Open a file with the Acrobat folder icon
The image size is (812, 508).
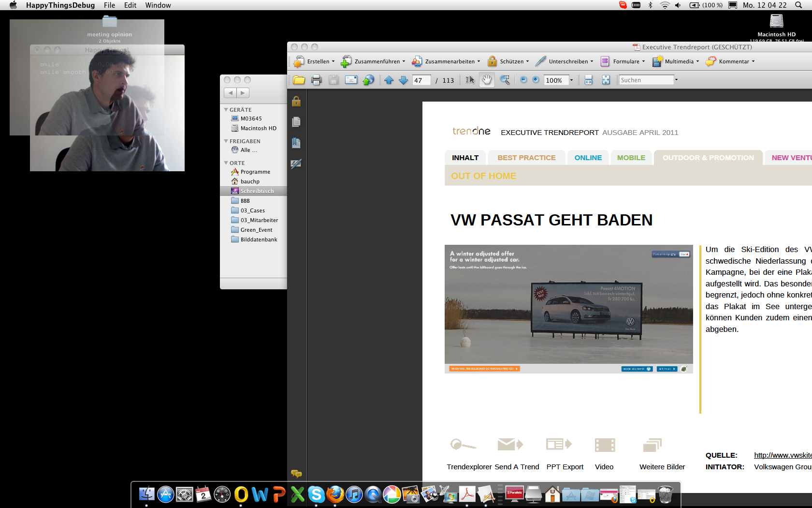click(299, 80)
